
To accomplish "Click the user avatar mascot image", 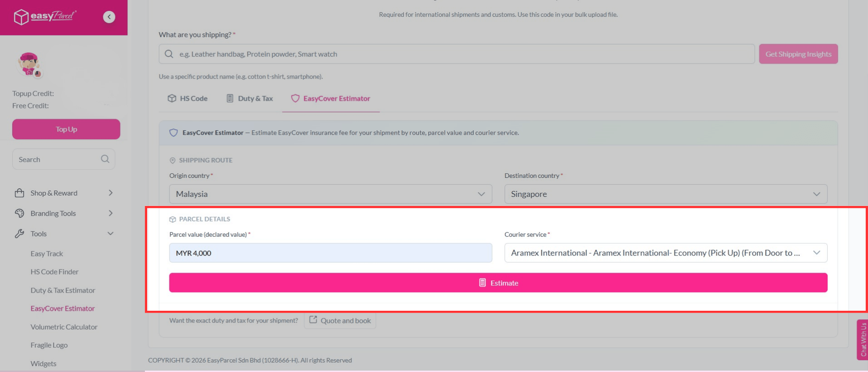I will (x=30, y=64).
